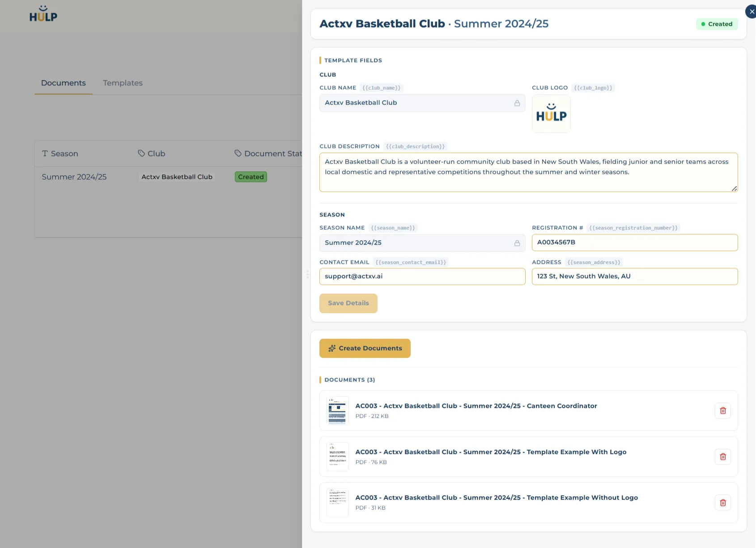Click the lock icon in Season Name field
Viewport: 756px width, 548px height.
pyautogui.click(x=517, y=243)
